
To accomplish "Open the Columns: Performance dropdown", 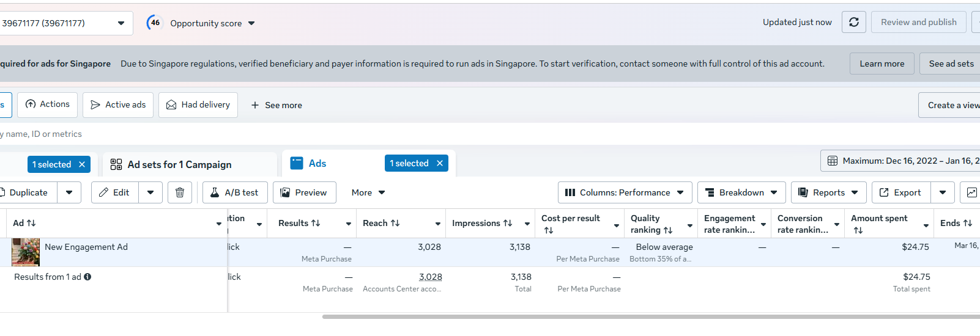I will [625, 192].
